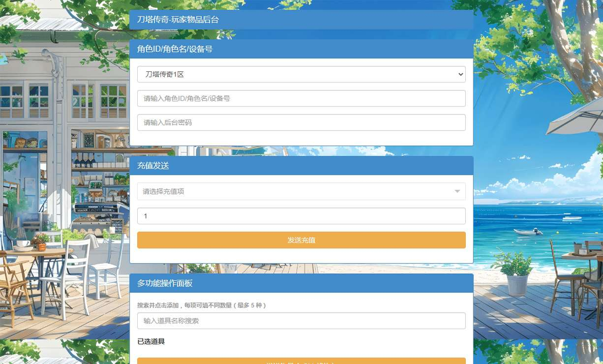Click the 请输入角色ID/角色名/设备号 input field
The width and height of the screenshot is (603, 364).
click(301, 98)
